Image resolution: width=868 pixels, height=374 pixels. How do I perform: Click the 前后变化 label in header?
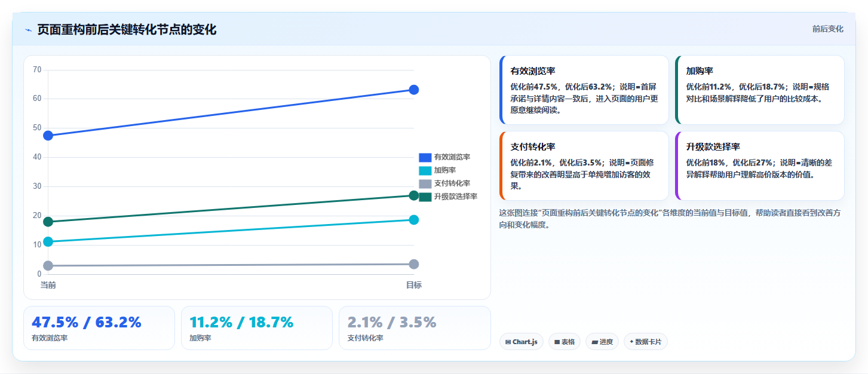click(827, 29)
